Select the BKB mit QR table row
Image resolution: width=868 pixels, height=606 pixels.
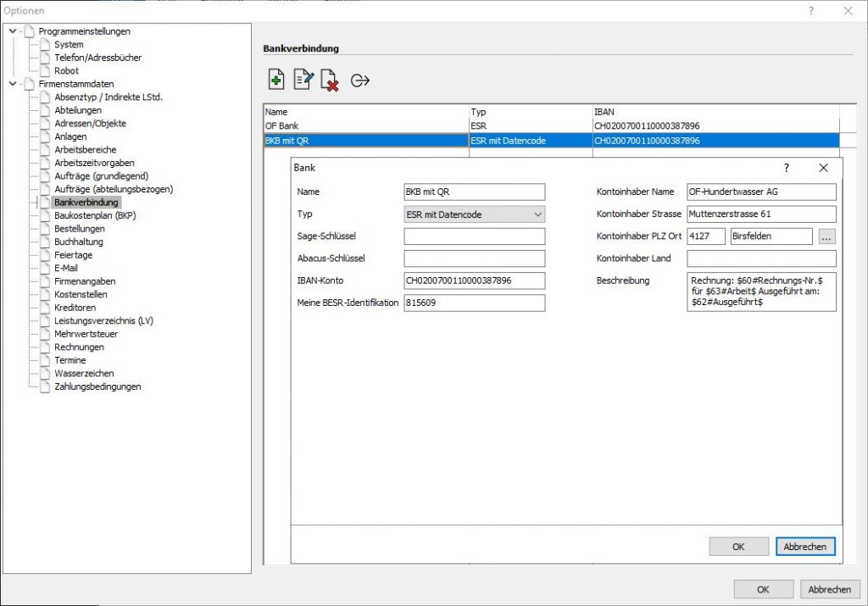tap(551, 141)
